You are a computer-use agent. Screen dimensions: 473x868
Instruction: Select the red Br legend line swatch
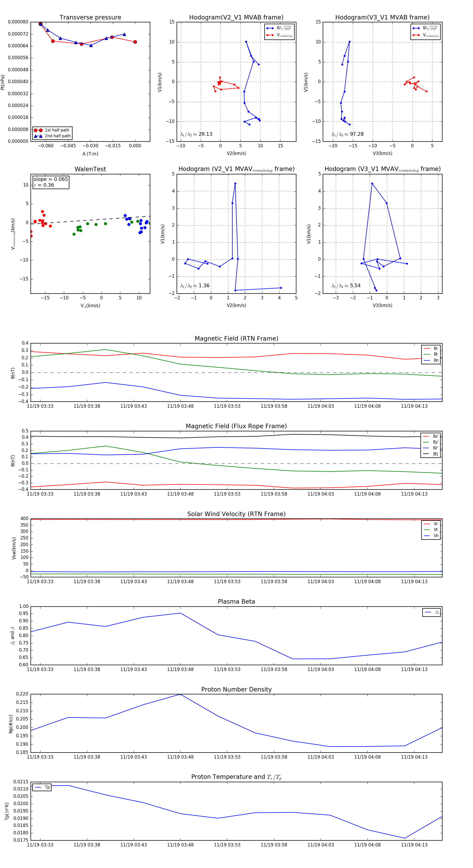pos(426,349)
